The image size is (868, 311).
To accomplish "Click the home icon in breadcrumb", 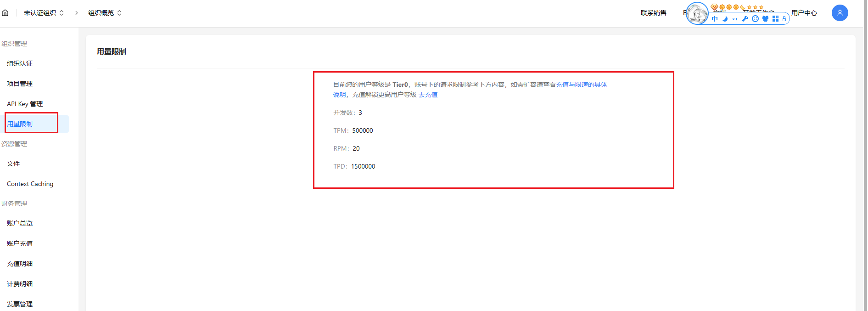I will pyautogui.click(x=5, y=13).
